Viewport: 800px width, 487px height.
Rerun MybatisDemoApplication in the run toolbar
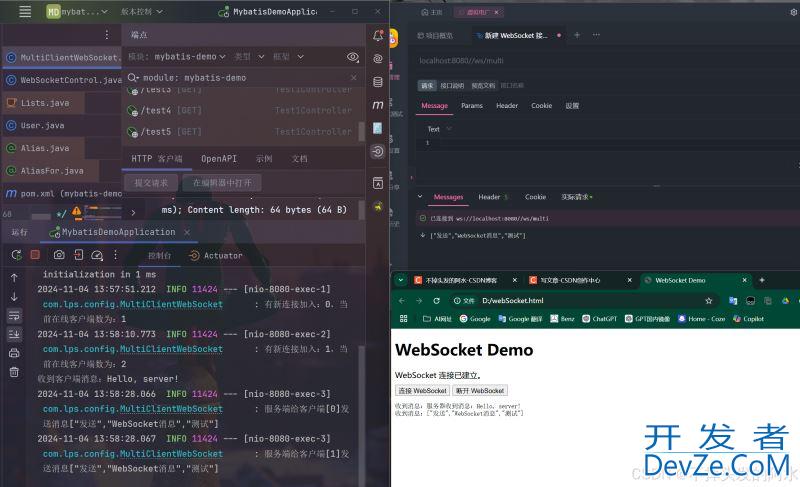pyautogui.click(x=16, y=255)
